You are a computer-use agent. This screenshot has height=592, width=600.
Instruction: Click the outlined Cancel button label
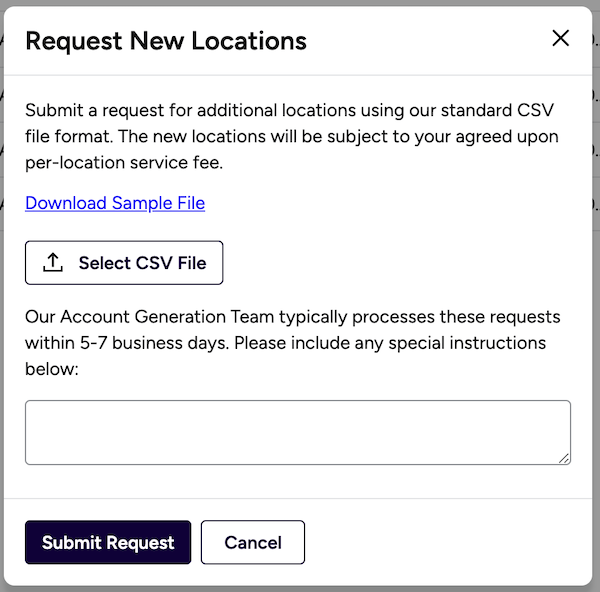click(x=253, y=543)
